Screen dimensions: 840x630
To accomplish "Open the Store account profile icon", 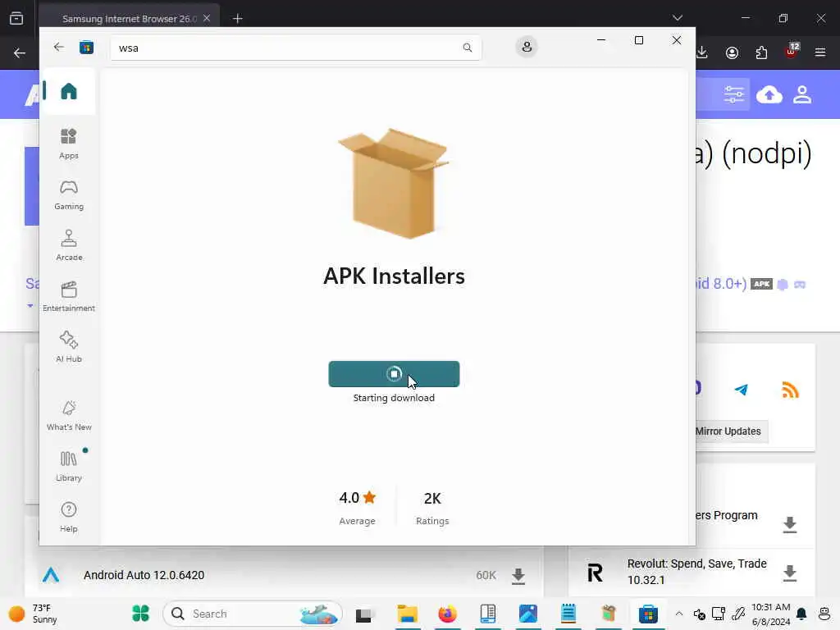I will pyautogui.click(x=527, y=47).
